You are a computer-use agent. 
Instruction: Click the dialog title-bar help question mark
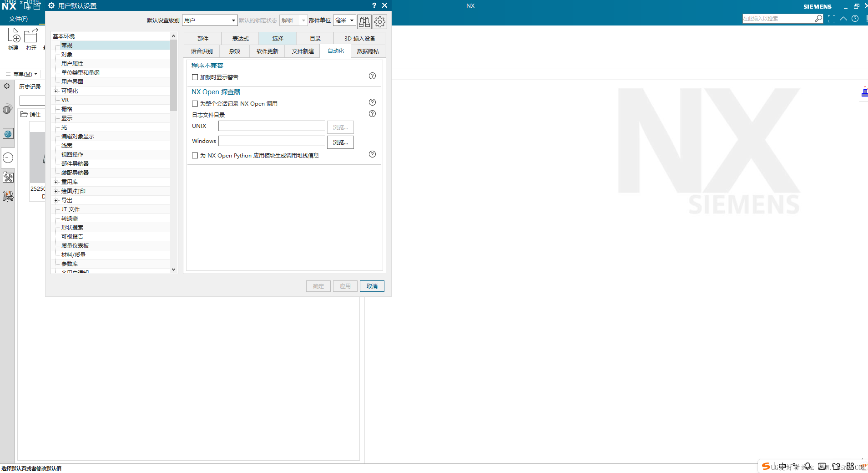coord(374,5)
